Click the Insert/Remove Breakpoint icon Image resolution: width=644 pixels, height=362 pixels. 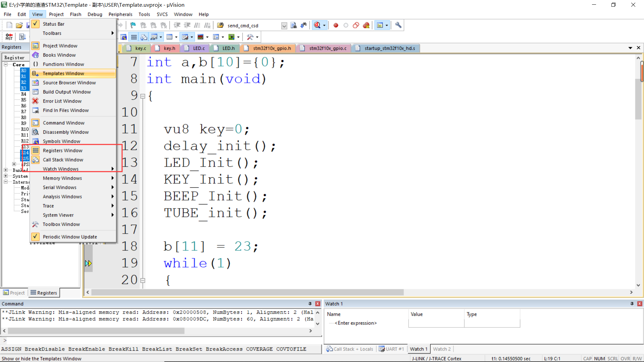(335, 25)
